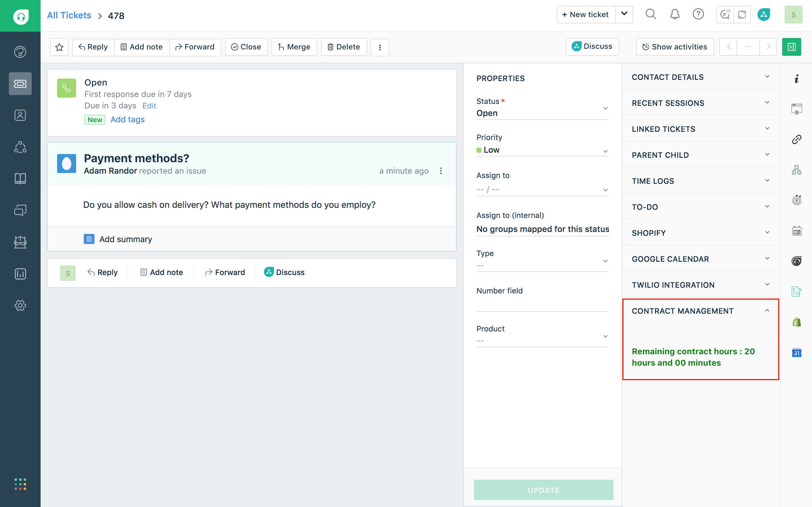This screenshot has height=507, width=812.
Task: Toggle the green sidebar collapse button
Action: pos(791,47)
